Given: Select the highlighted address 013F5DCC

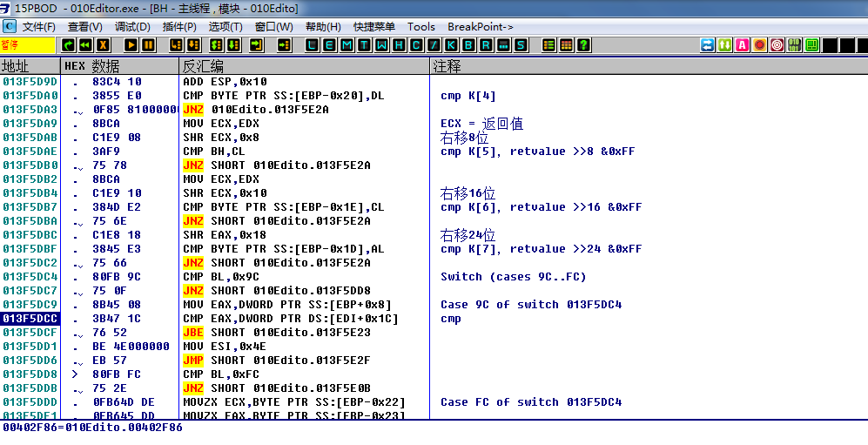Looking at the screenshot, I should 30,319.
